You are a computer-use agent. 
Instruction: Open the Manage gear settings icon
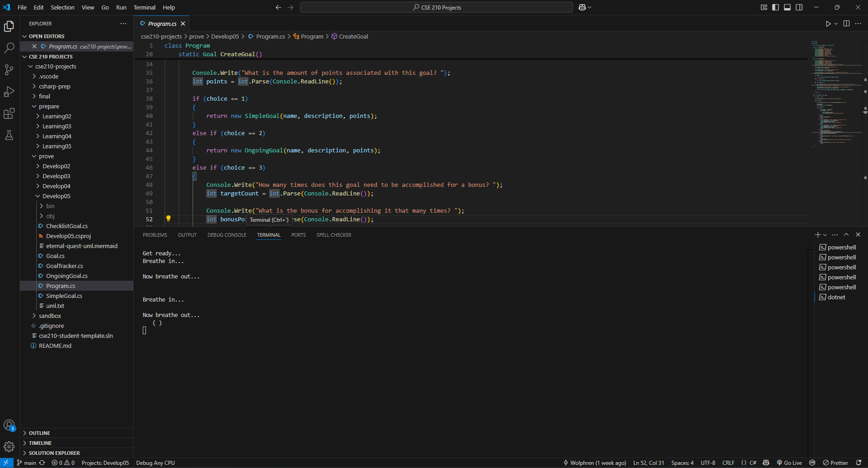[9, 447]
